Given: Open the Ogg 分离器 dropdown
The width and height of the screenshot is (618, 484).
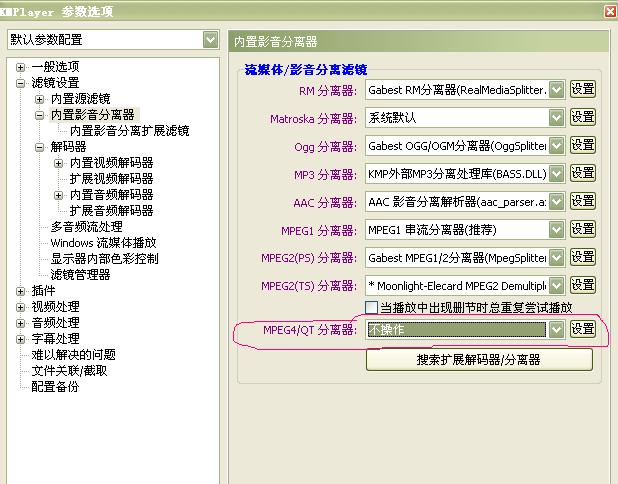Looking at the screenshot, I should pyautogui.click(x=556, y=146).
